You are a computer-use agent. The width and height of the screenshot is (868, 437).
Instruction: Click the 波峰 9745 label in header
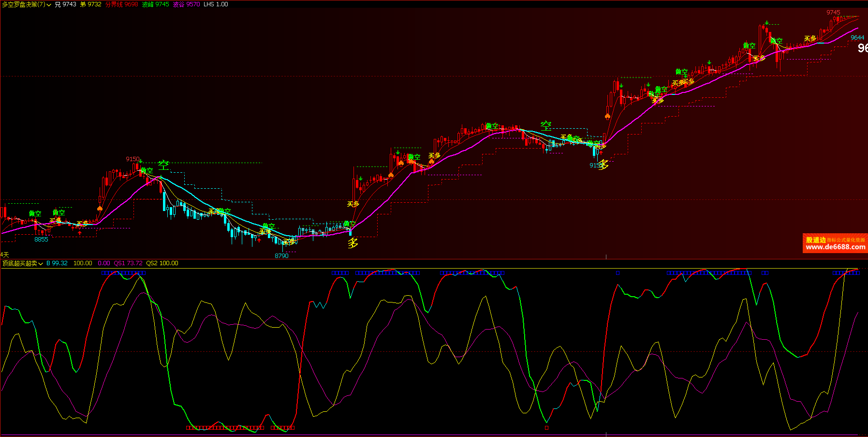(155, 4)
